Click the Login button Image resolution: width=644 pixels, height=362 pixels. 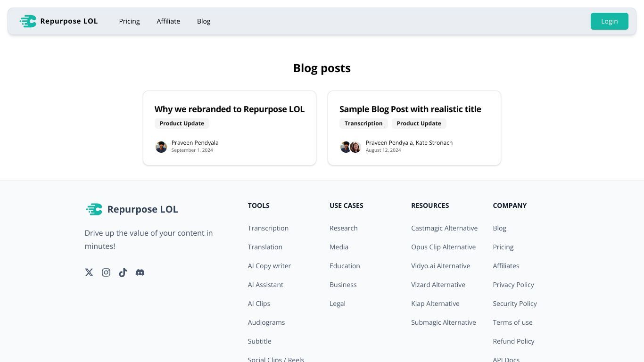coord(610,21)
